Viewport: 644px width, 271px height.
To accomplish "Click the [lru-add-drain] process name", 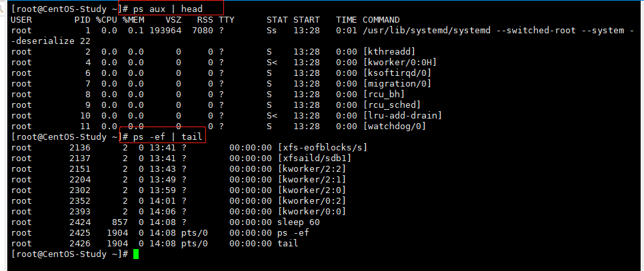I will point(403,116).
